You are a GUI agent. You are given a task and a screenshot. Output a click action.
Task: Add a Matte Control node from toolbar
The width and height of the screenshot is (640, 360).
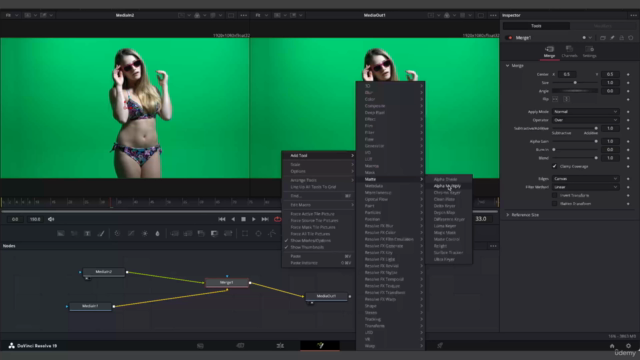[x=214, y=233]
